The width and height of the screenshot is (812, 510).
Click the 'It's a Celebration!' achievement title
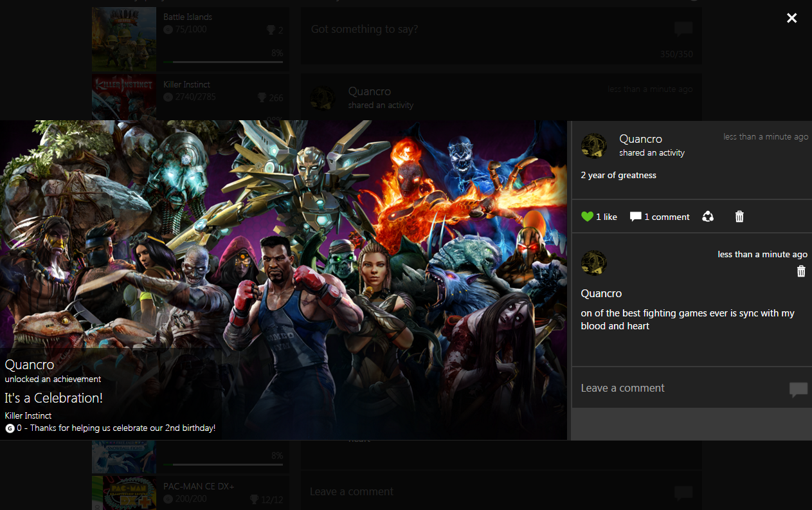tap(53, 398)
